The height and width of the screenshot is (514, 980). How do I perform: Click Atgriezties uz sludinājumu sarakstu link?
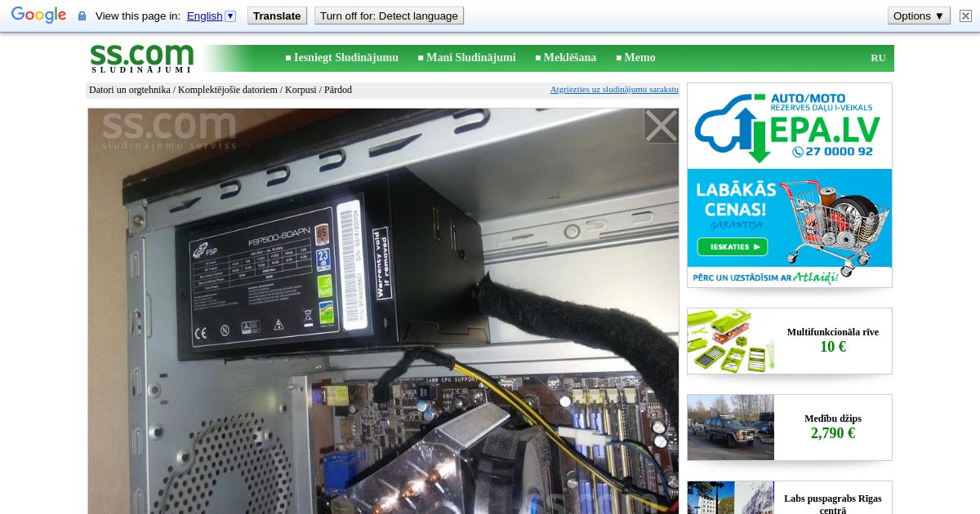(x=614, y=90)
